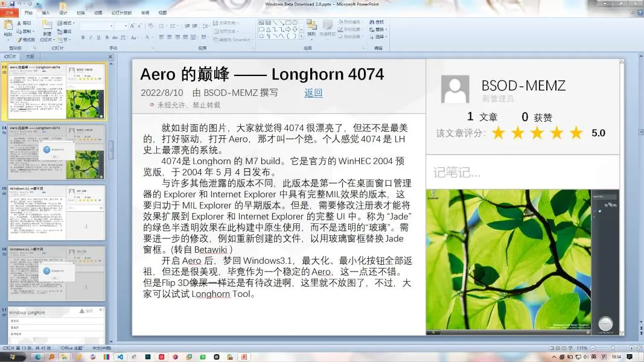This screenshot has height=362, width=644.
Task: Switch to the Outline (大纲) pane tab
Action: (x=30, y=57)
